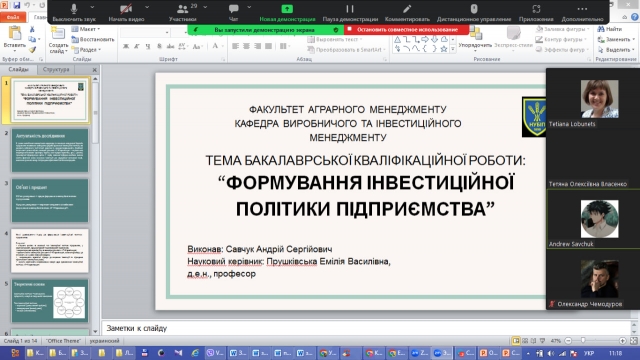640x360 pixels.
Task: Toggle bold formatting (Ж)
Action: 126,46
